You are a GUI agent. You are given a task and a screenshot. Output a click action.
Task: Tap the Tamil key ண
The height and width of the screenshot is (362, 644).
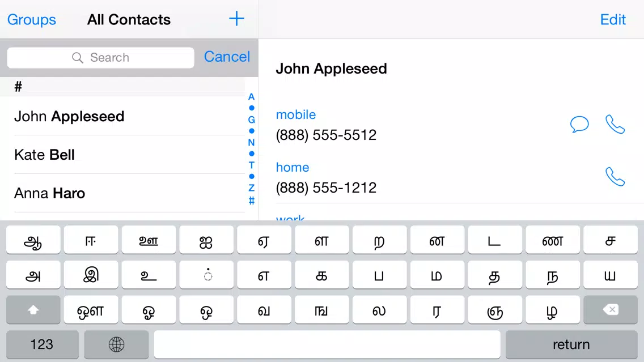coord(553,240)
